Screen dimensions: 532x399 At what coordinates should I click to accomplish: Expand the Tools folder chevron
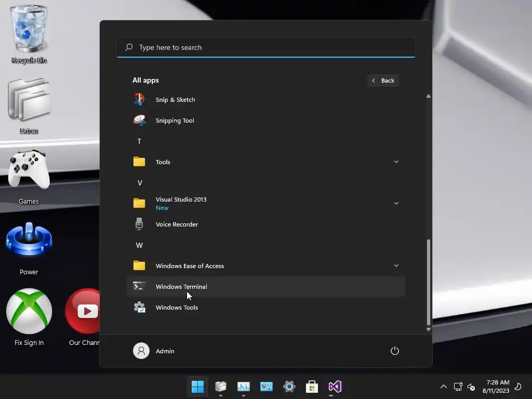(x=396, y=162)
